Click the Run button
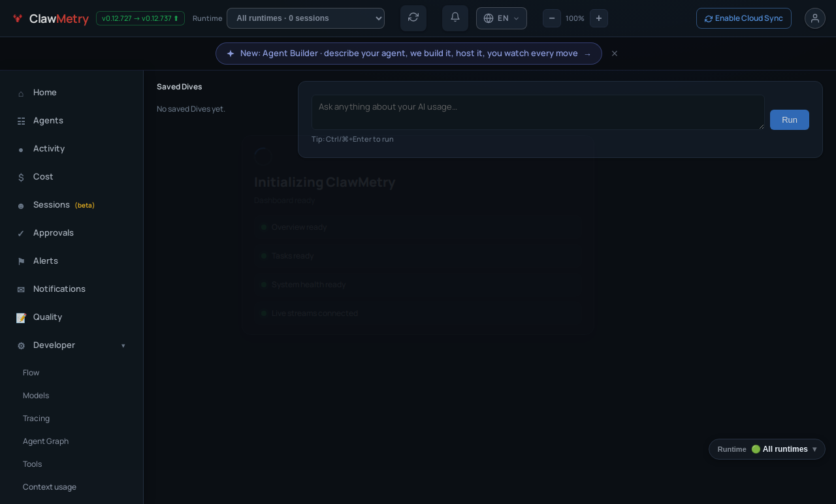 point(790,119)
